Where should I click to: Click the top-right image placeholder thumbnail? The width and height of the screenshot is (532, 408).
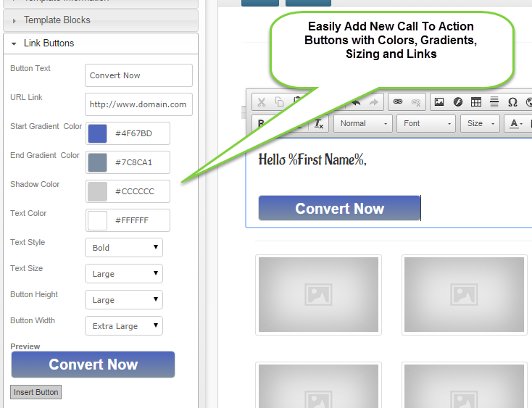(464, 295)
